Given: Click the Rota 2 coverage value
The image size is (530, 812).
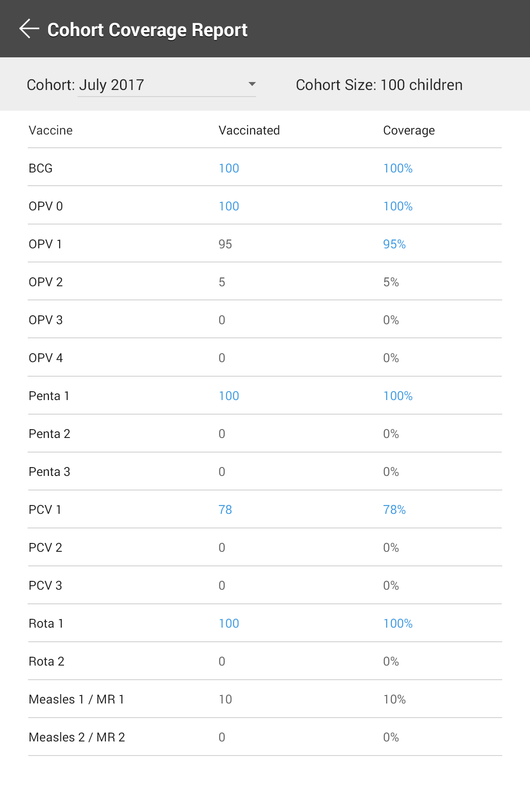Looking at the screenshot, I should [391, 661].
